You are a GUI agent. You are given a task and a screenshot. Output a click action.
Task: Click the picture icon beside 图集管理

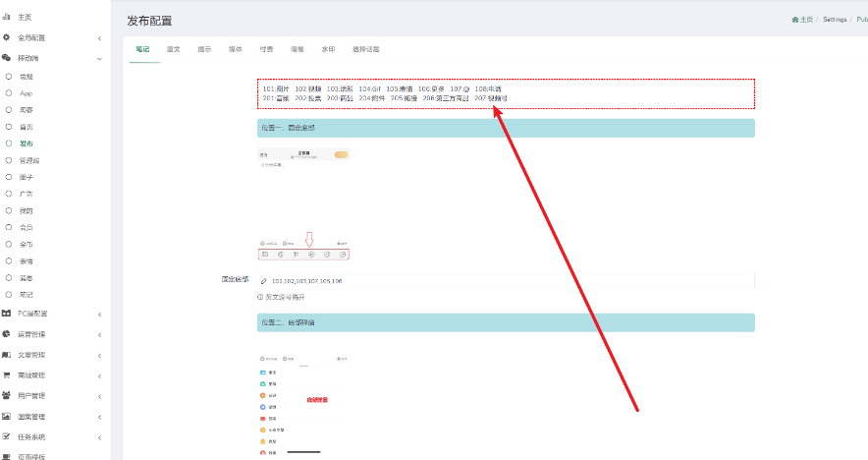pos(7,416)
